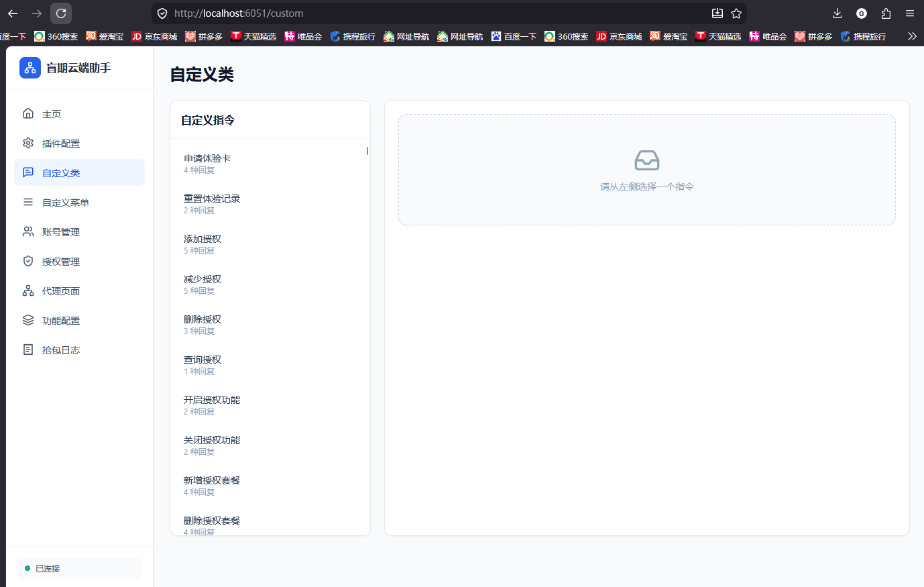Screen dimensions: 924x587
Task: Select the 申请体验卡 command
Action: (x=270, y=164)
